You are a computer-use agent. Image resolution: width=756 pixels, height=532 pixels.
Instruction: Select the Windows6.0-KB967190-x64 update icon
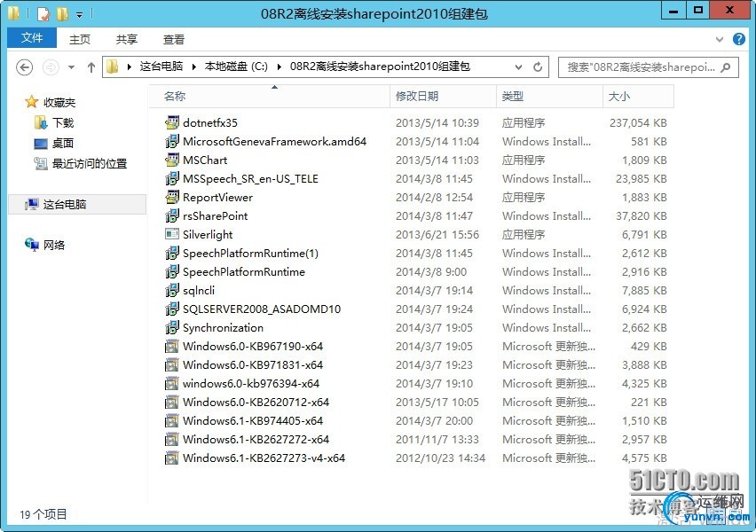[x=172, y=346]
